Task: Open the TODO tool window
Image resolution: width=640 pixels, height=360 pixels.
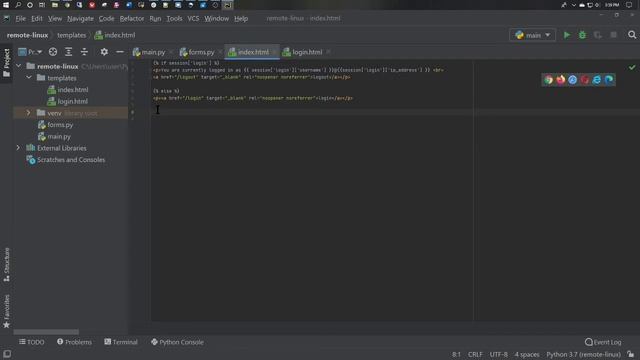Action: [x=31, y=342]
